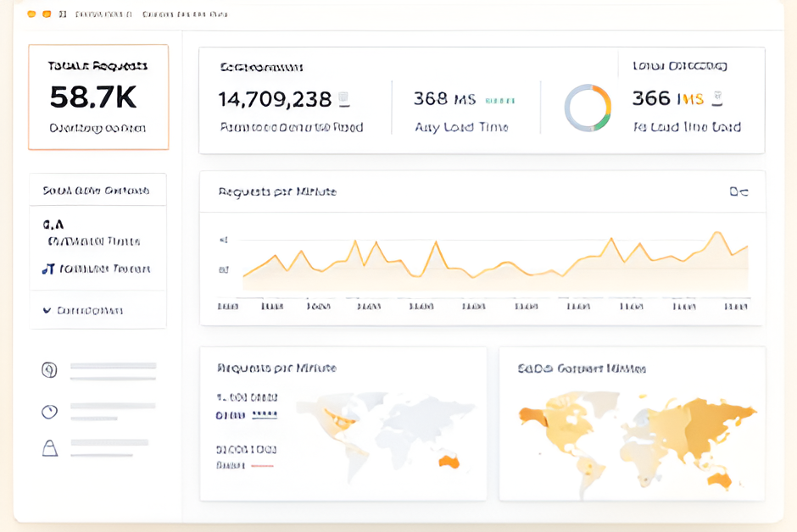Click the orange dot in the title bar
Viewport: 797px width, 532px height.
click(47, 14)
